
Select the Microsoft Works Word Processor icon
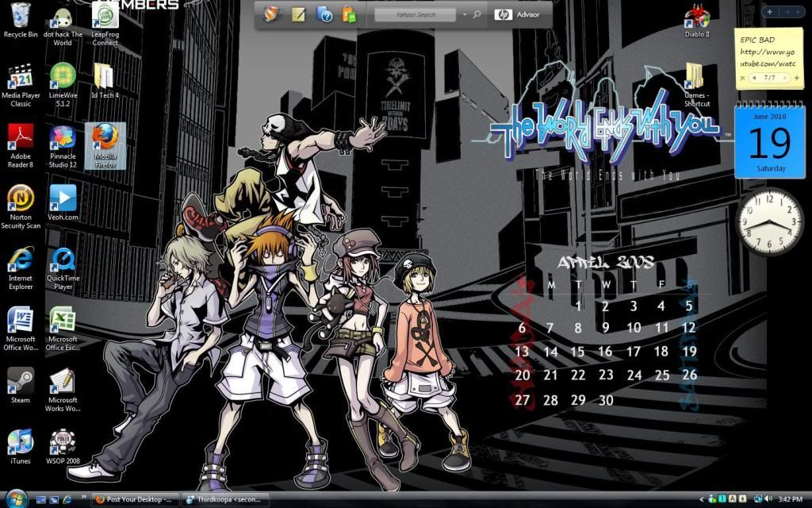click(x=63, y=390)
